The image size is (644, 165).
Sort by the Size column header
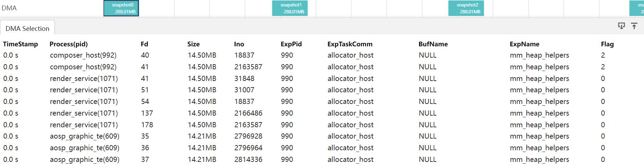(x=193, y=44)
